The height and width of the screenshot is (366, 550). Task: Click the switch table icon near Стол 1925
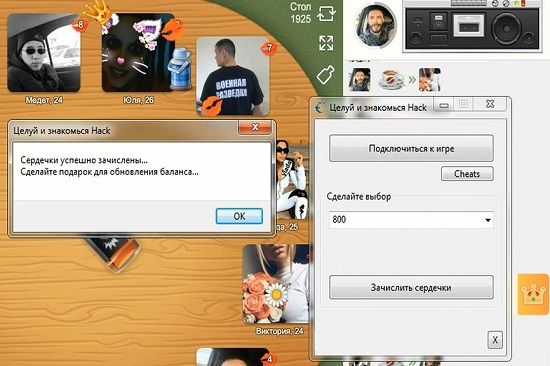pyautogui.click(x=326, y=13)
